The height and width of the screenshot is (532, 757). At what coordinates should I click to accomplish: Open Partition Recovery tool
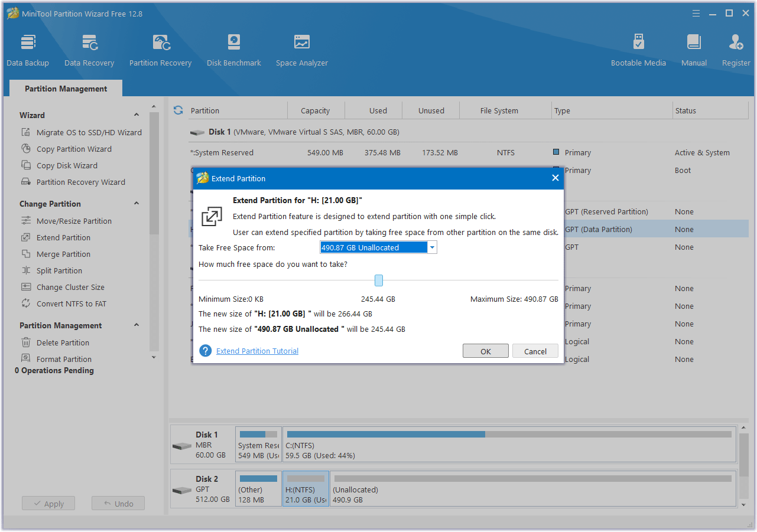[x=160, y=50]
